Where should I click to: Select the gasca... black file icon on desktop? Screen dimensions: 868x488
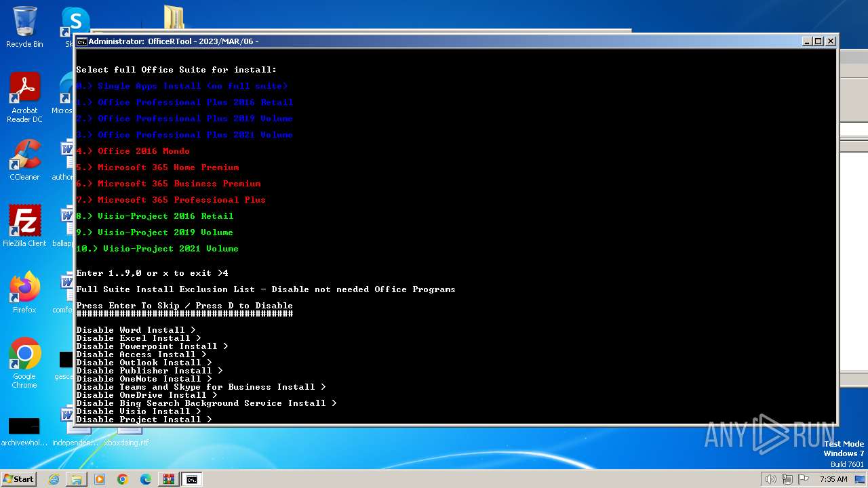pos(65,365)
